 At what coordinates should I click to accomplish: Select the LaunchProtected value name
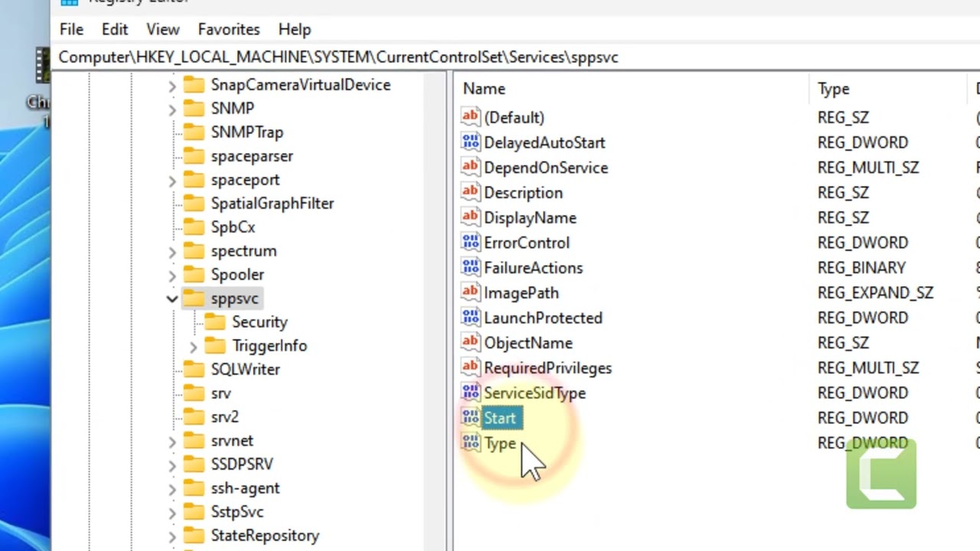(x=543, y=318)
